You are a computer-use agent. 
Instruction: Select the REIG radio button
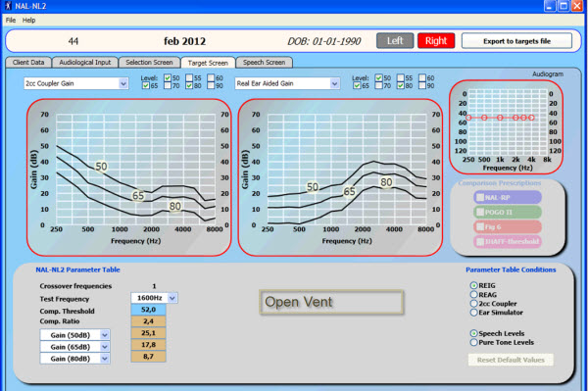click(474, 286)
